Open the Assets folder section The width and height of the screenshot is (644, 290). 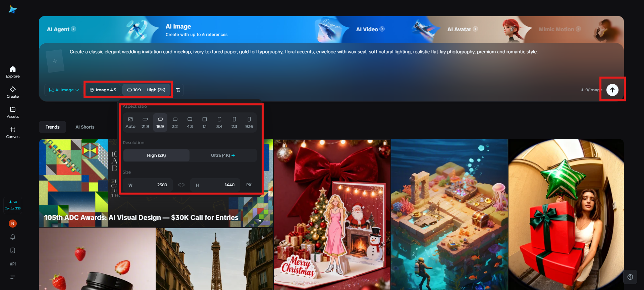point(13,112)
